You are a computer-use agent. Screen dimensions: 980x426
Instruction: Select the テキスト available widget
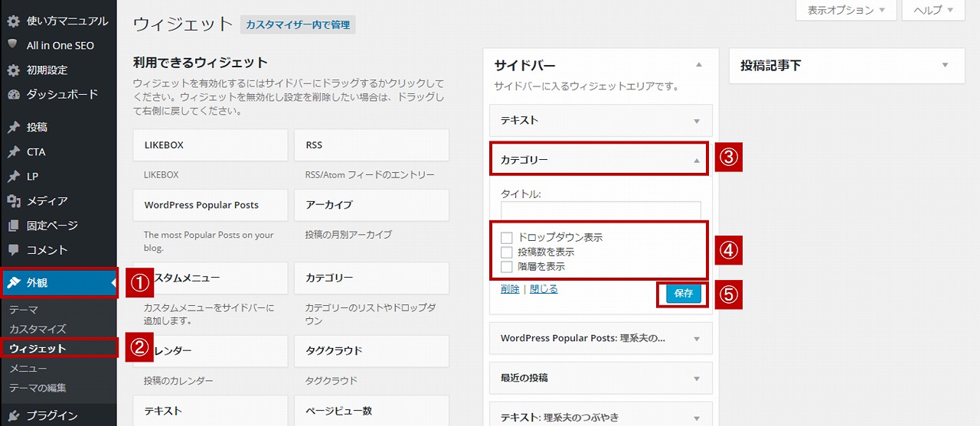(210, 411)
